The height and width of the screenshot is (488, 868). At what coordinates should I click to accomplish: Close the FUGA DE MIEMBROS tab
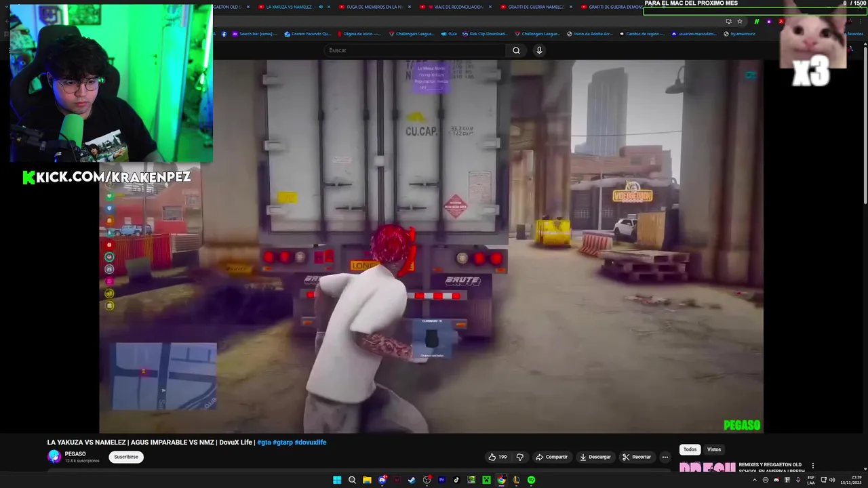410,7
